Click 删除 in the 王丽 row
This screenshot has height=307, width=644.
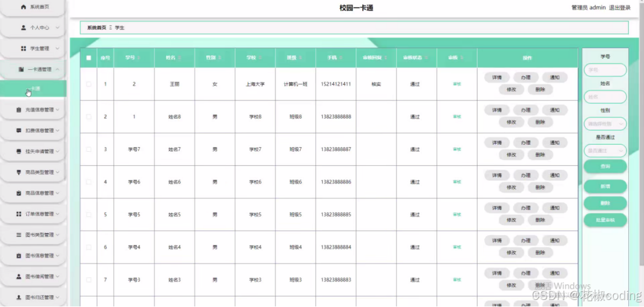point(540,90)
